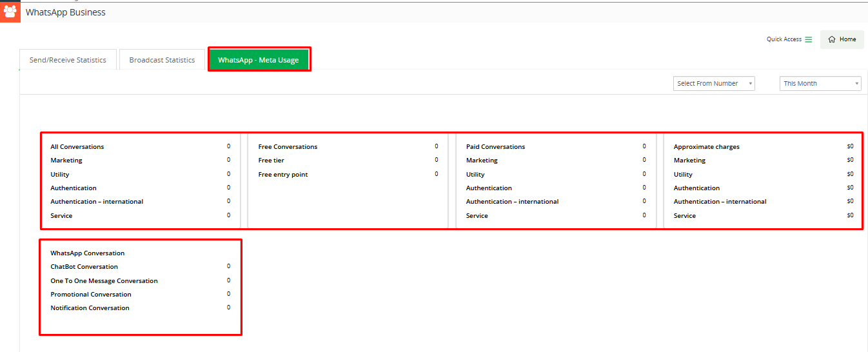The width and height of the screenshot is (868, 352).
Task: Click the Free tier row label
Action: coord(271,161)
